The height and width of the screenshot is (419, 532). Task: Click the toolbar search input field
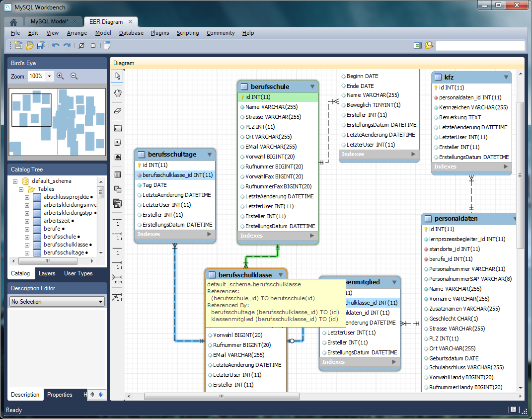click(480, 46)
